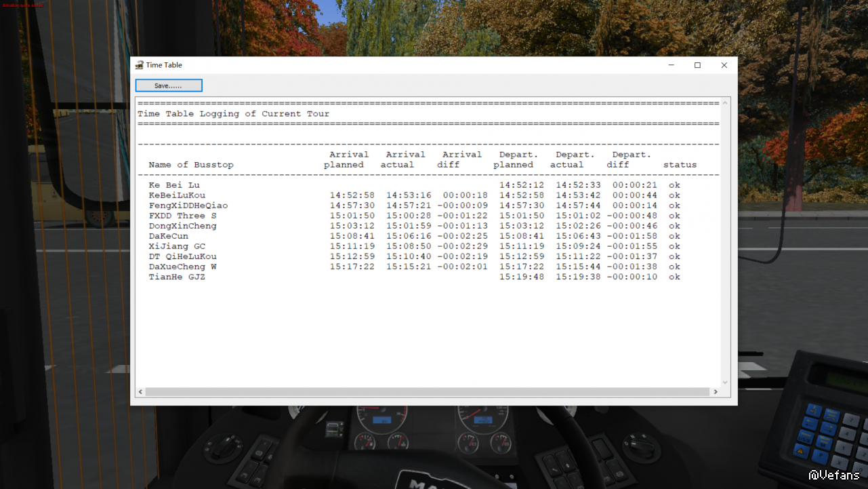Click the actual departure time '14:52:33'
Viewport: 868px width, 489px height.
pos(579,185)
